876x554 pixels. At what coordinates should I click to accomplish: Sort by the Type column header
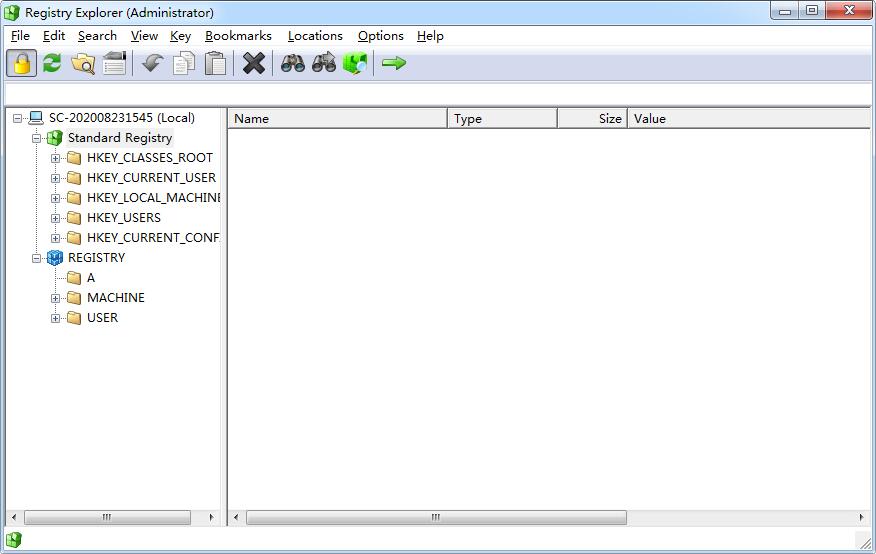tap(502, 118)
